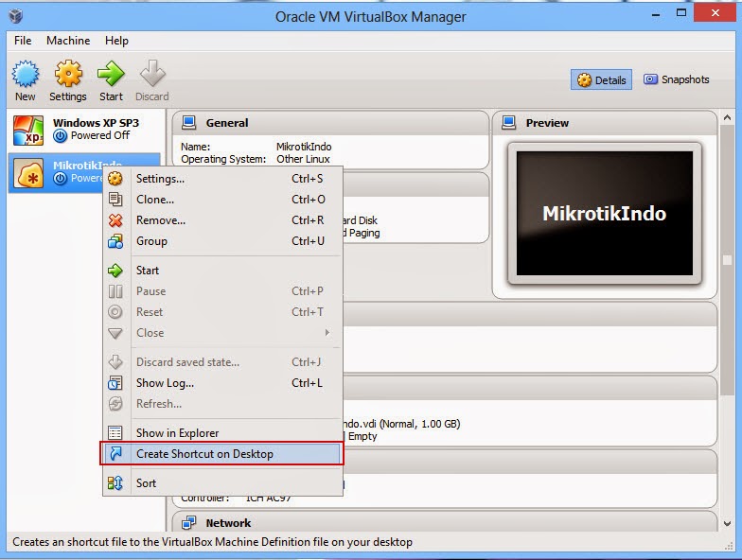Click the Windows XP SP3 VM icon
Image resolution: width=742 pixels, height=560 pixels.
pyautogui.click(x=28, y=131)
